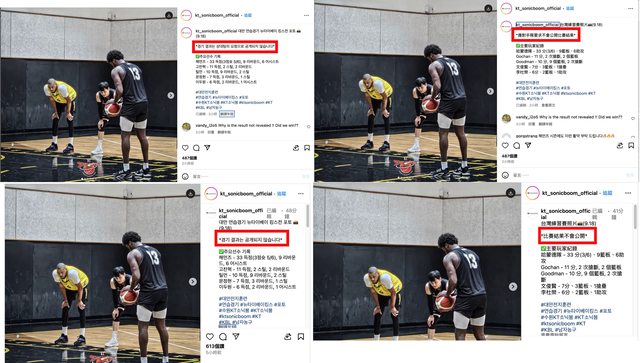The width and height of the screenshot is (640, 363).
Task: Open emoji picker in the Korean 487-likes post
Action: 185,176
